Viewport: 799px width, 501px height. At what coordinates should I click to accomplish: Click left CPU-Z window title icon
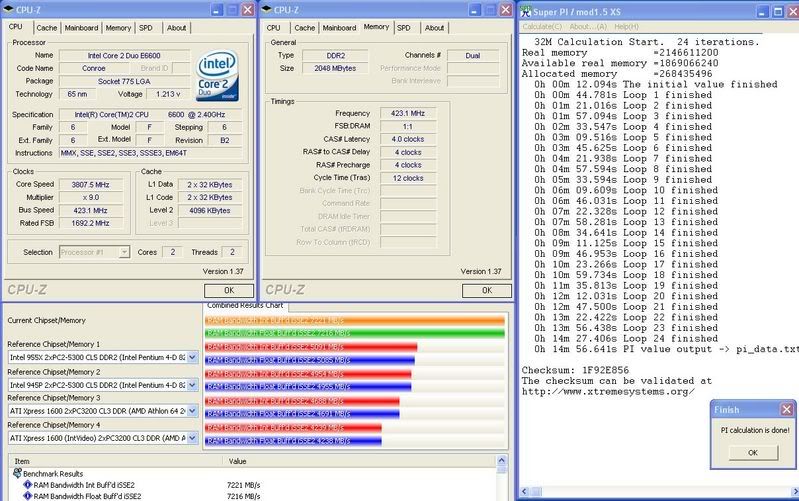(x=9, y=10)
